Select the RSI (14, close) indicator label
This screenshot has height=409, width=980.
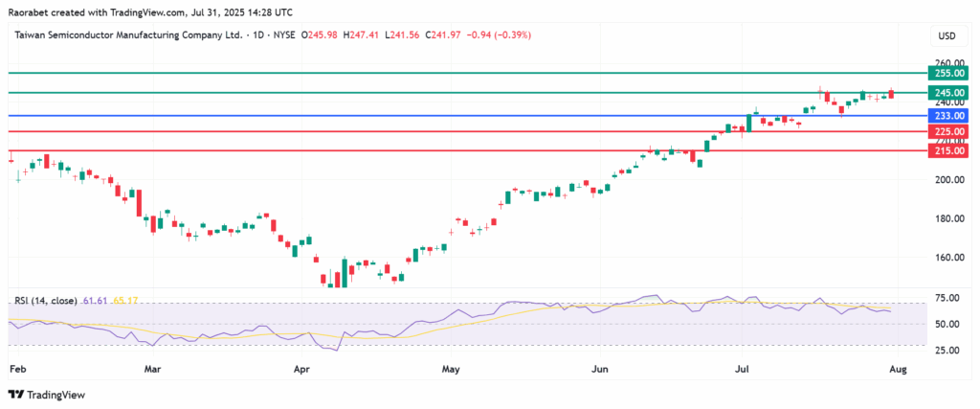click(46, 301)
